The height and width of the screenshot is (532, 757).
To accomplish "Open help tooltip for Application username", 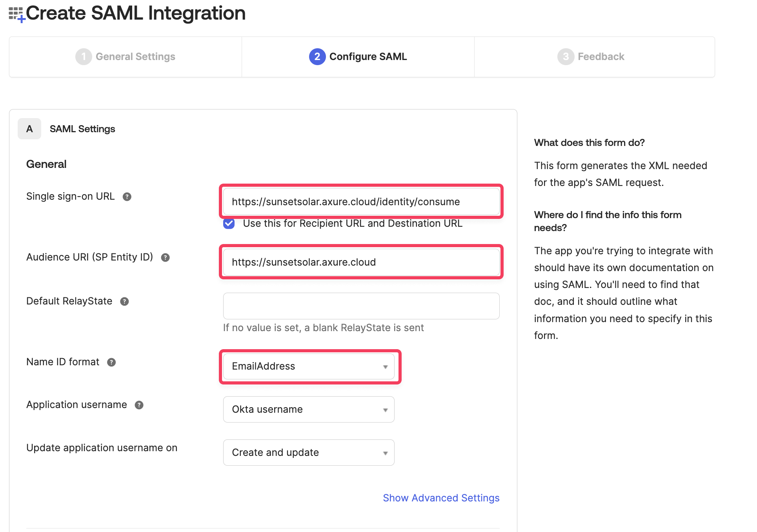I will click(139, 405).
